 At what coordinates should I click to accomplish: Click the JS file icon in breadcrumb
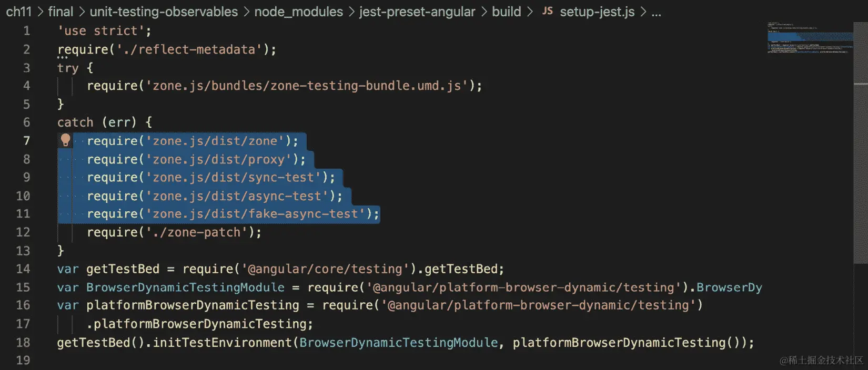coord(548,11)
